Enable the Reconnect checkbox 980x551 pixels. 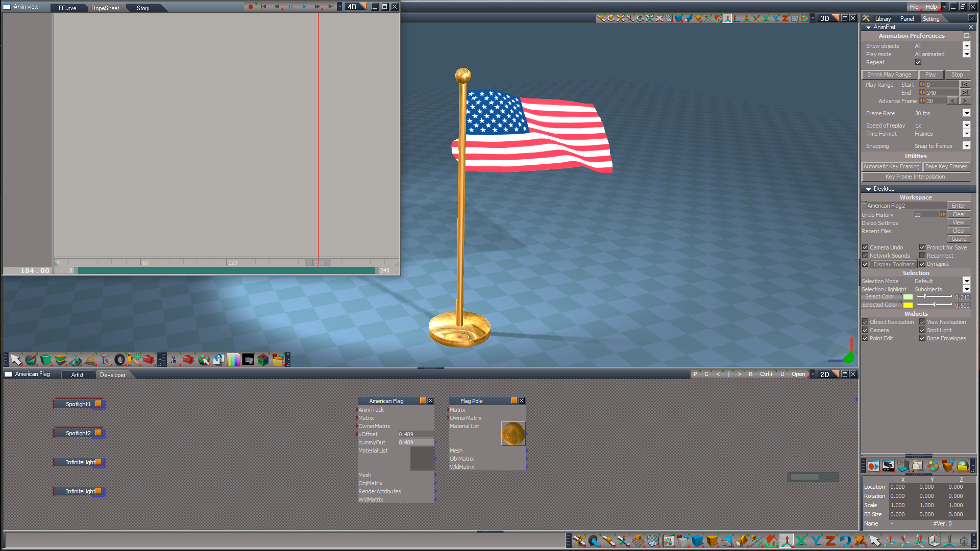(922, 256)
